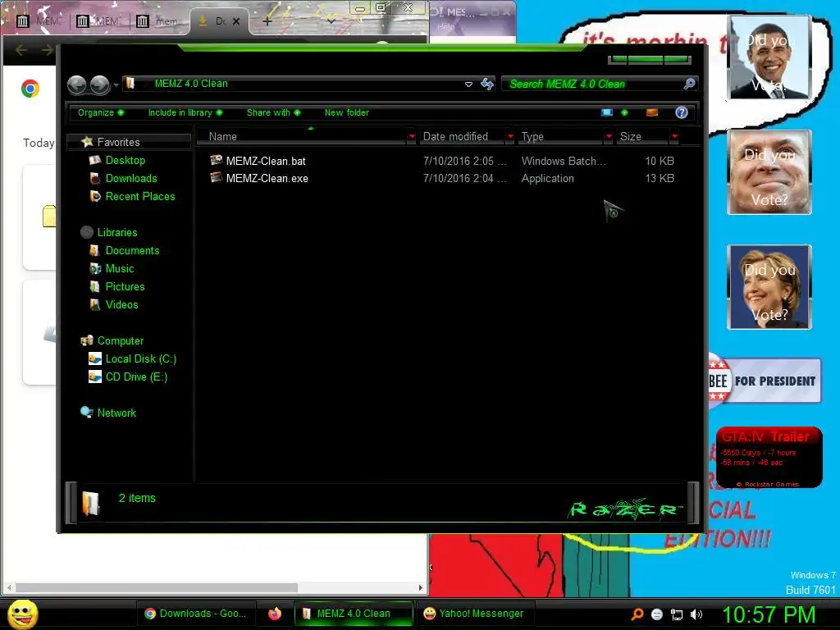Viewport: 840px width, 630px height.
Task: Open Firefox from the taskbar
Action: tap(275, 614)
